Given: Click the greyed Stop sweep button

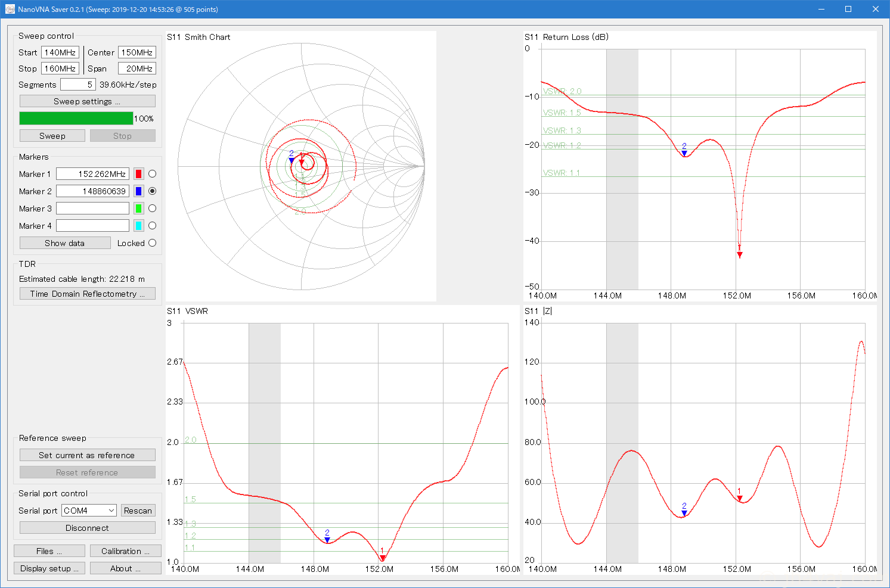Looking at the screenshot, I should [123, 136].
